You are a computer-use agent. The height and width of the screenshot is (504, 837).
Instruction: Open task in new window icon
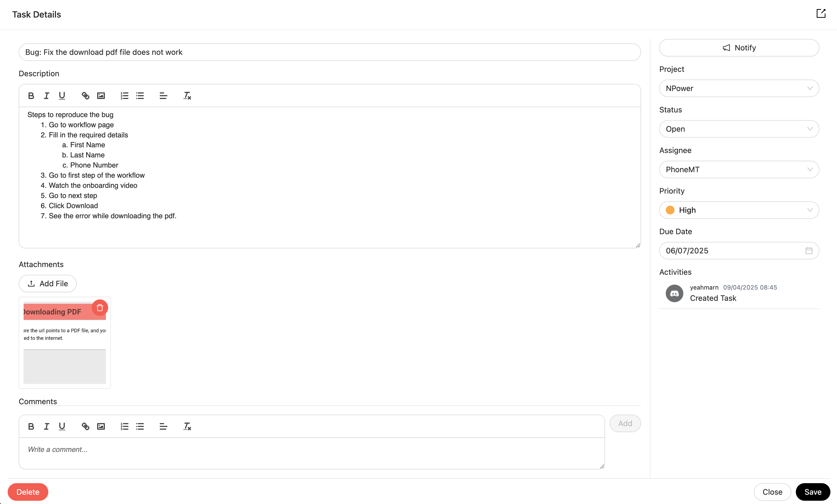[x=821, y=14]
